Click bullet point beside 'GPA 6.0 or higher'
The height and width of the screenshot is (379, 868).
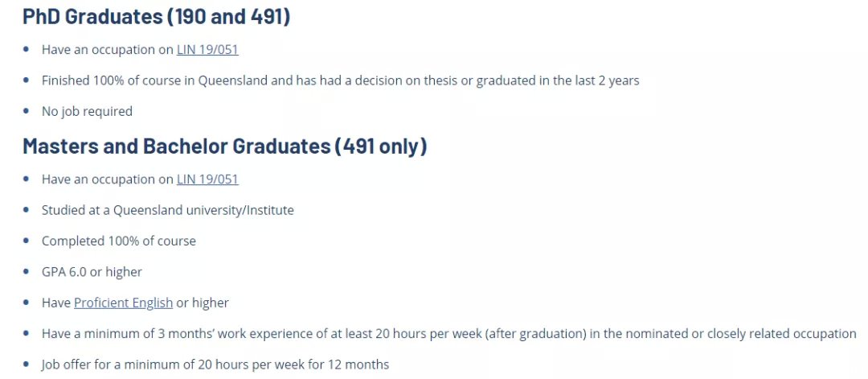click(x=27, y=272)
